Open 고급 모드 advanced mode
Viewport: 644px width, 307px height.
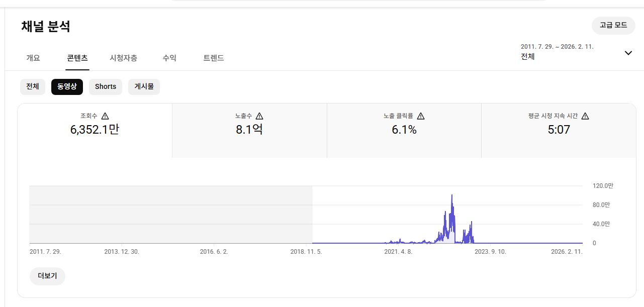(x=613, y=25)
